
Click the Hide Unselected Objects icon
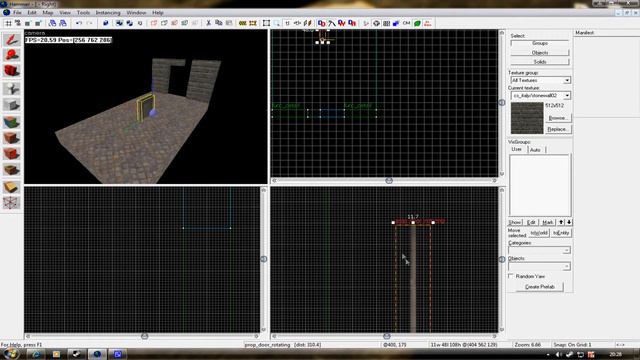click(164, 23)
